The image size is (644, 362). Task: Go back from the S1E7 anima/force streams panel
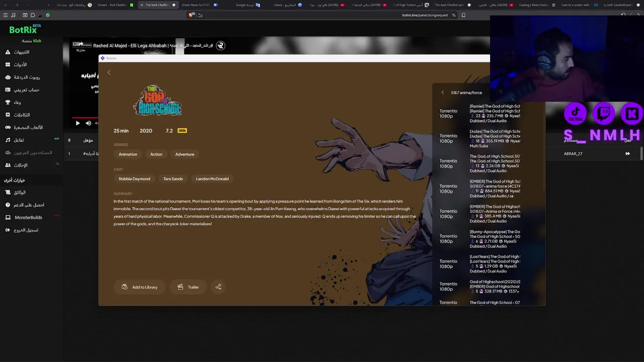(442, 93)
